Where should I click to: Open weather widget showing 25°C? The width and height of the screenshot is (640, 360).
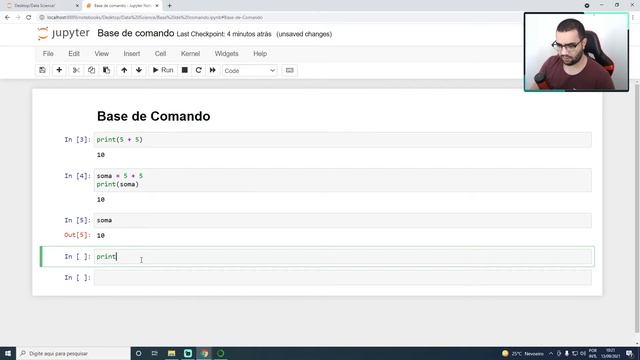523,353
